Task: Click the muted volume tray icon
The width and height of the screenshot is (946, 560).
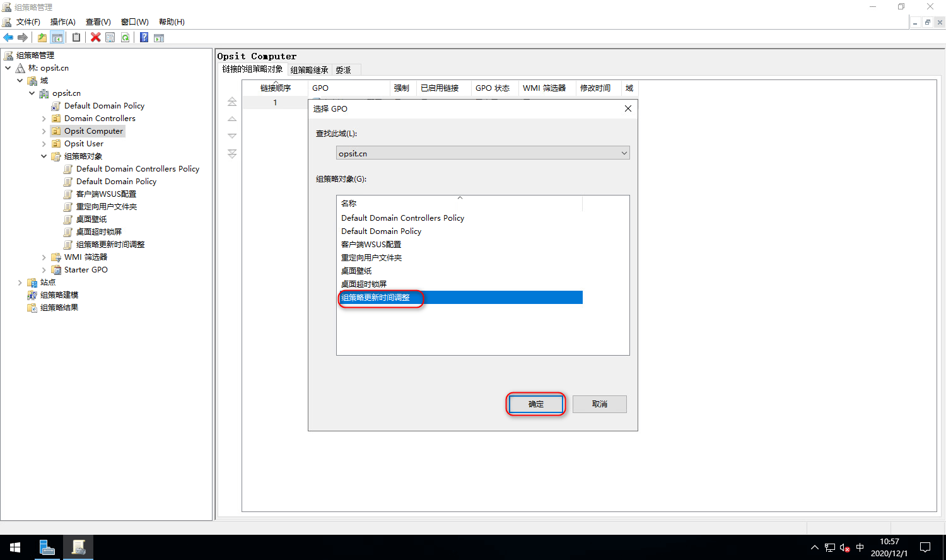Action: (845, 547)
